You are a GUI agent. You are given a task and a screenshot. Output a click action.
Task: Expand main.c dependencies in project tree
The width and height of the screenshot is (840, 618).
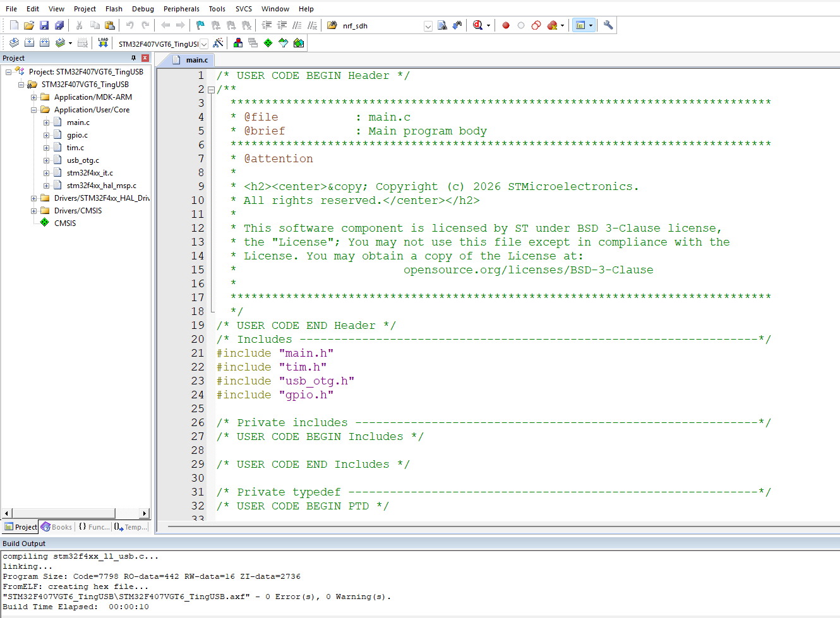pyautogui.click(x=46, y=122)
